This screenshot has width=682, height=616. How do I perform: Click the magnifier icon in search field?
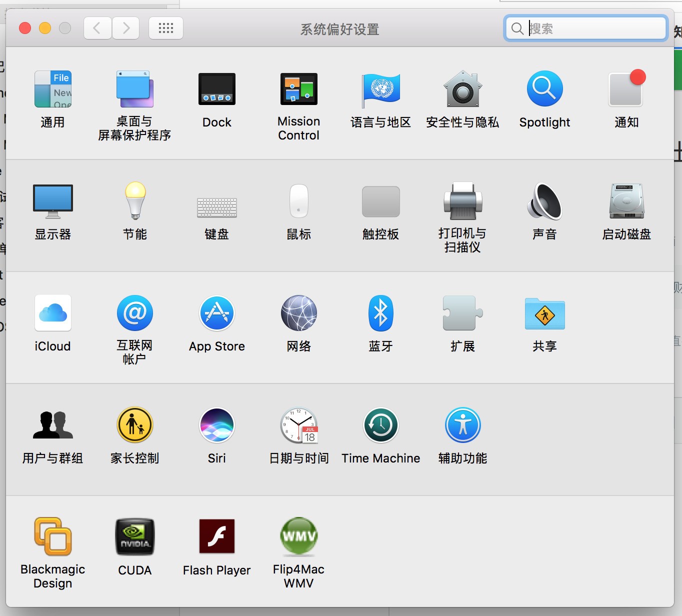point(517,28)
